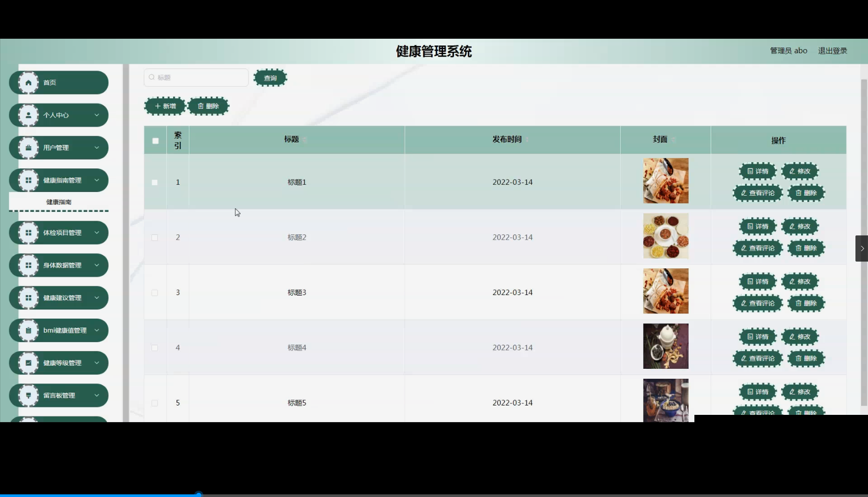Open 详情 for row 标题5
The height and width of the screenshot is (497, 868).
[758, 392]
